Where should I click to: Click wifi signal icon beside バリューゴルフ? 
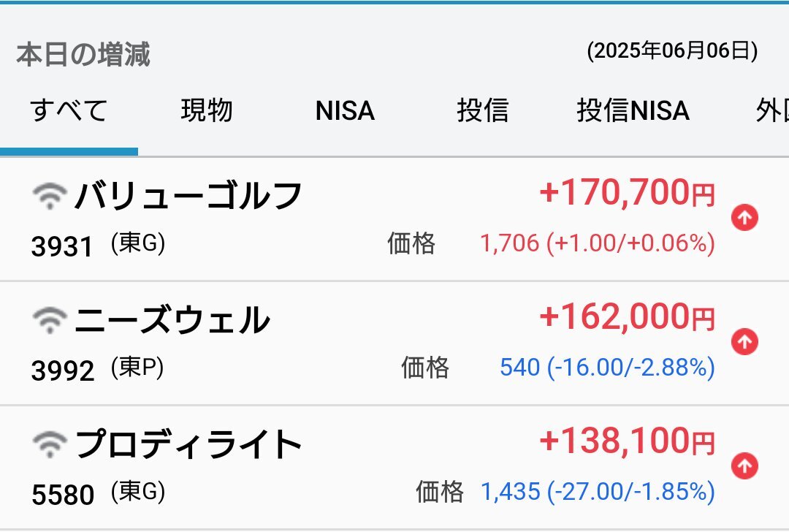(x=50, y=195)
